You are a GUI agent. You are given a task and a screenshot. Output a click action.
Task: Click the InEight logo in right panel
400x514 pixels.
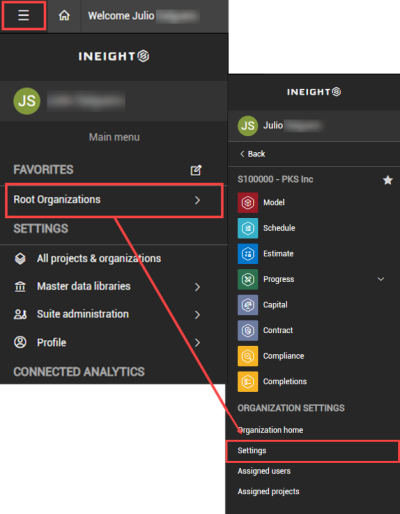[314, 92]
